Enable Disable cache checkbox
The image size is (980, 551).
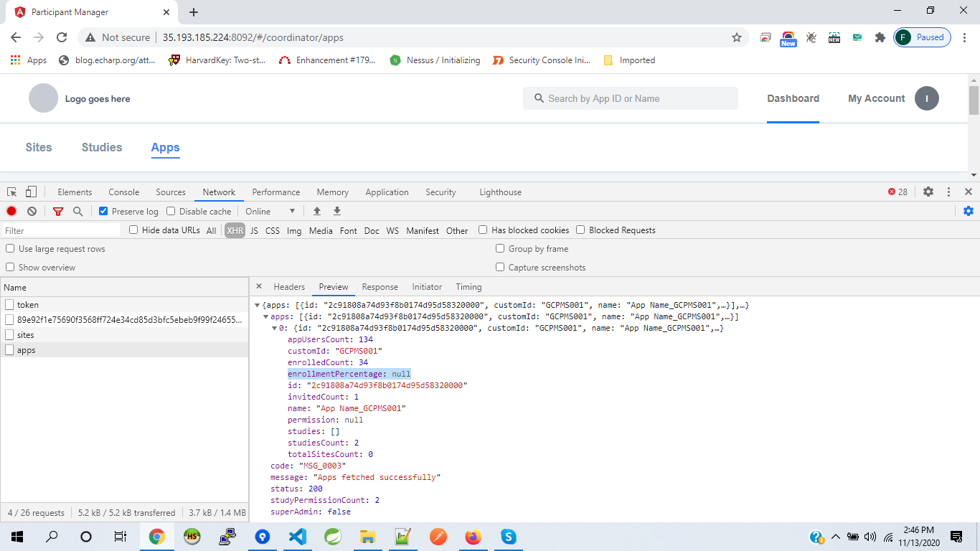click(171, 212)
